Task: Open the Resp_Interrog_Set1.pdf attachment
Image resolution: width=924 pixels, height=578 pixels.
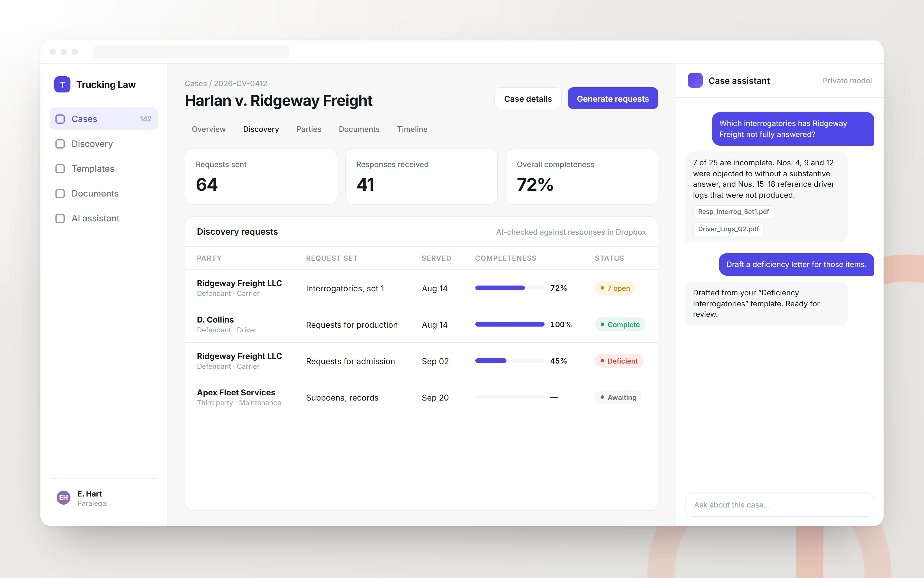Action: click(x=733, y=212)
